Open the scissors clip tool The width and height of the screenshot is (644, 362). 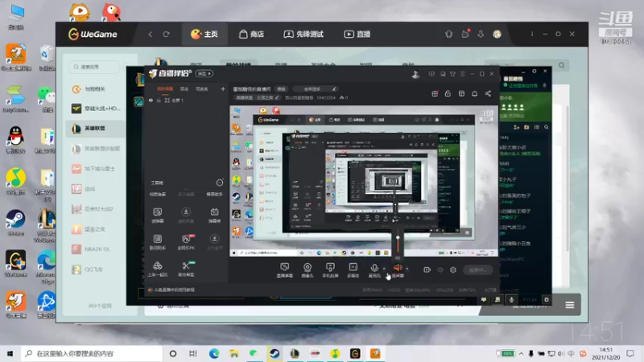[186, 269]
